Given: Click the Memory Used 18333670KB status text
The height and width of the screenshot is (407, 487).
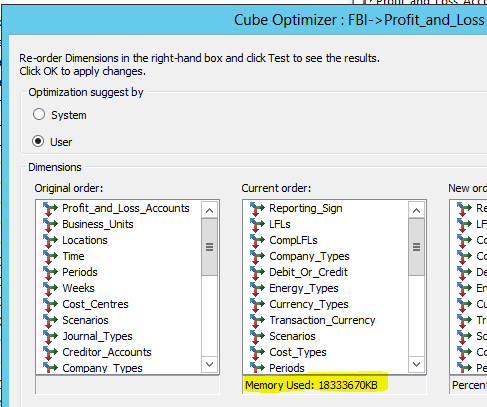Looking at the screenshot, I should [311, 385].
